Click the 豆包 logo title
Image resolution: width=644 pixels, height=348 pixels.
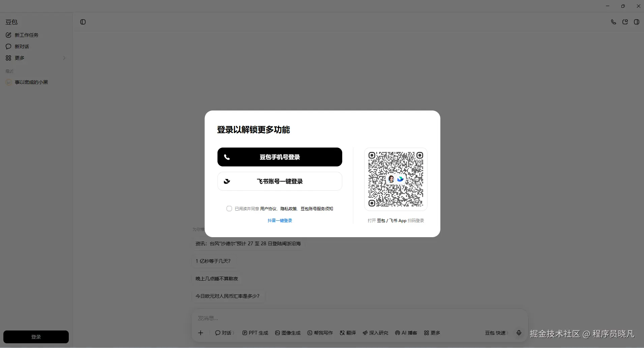click(x=11, y=22)
